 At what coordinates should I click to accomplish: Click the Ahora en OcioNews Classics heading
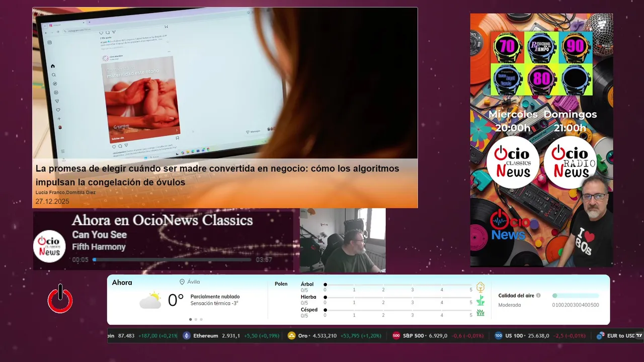point(162,220)
